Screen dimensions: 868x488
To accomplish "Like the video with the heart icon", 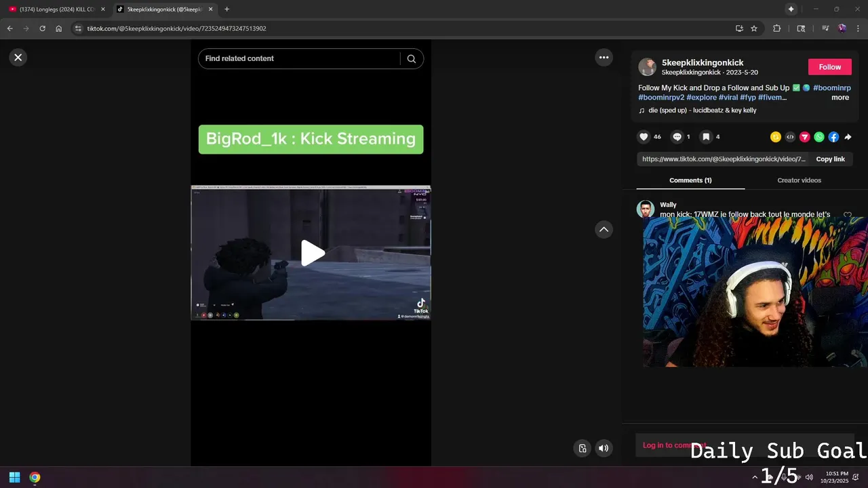I will pos(644,137).
